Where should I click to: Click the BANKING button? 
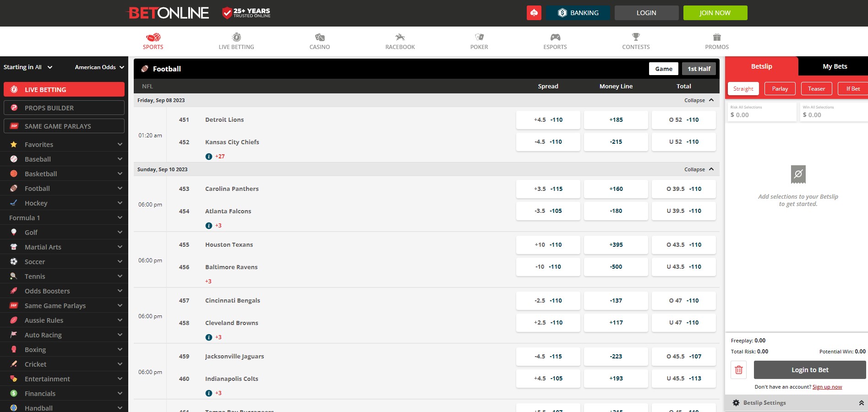click(578, 13)
